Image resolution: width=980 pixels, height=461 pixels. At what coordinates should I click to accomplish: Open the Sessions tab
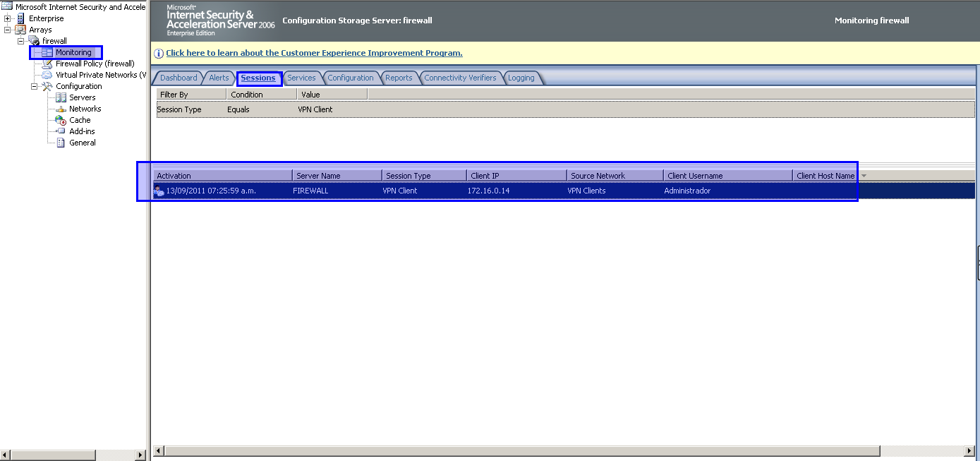tap(258, 78)
